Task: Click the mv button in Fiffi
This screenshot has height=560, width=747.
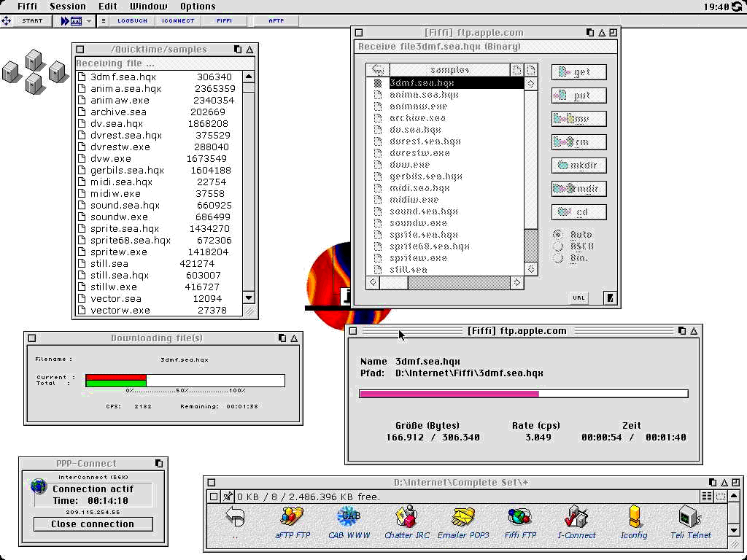Action: [578, 119]
